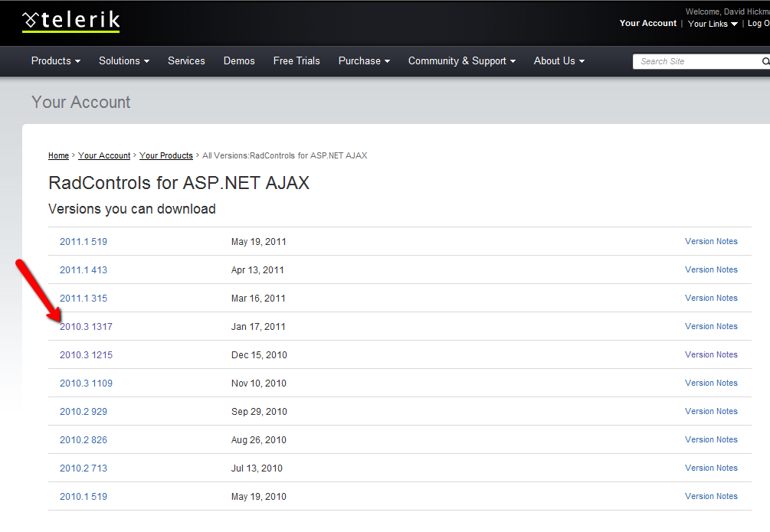Open the Demos menu item
The width and height of the screenshot is (770, 532).
coord(238,61)
